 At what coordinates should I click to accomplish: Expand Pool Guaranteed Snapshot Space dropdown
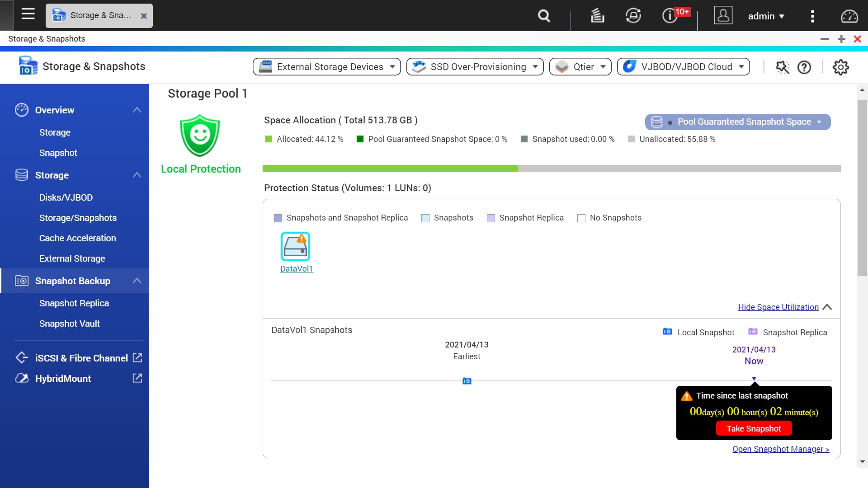click(x=821, y=122)
